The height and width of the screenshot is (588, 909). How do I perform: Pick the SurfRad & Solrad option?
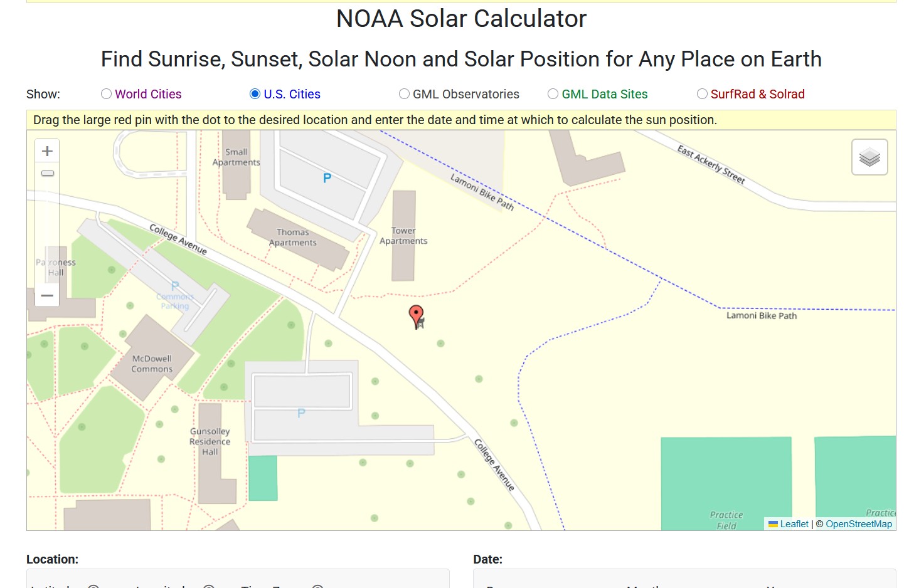(703, 94)
